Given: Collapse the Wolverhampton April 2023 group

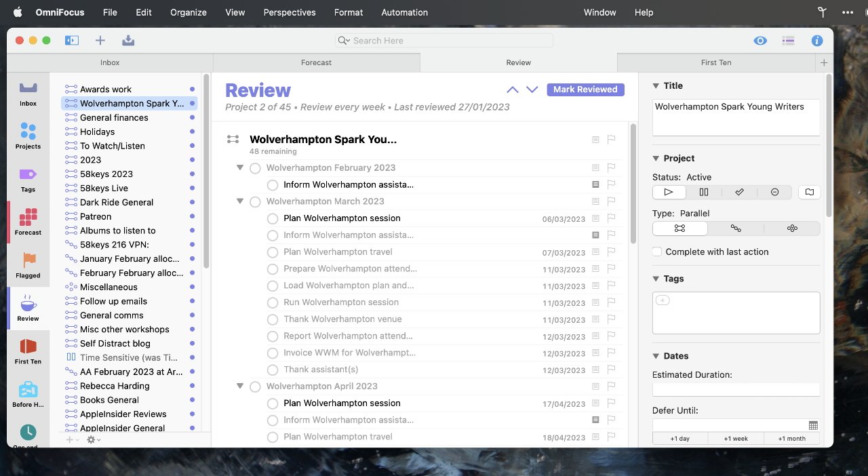Looking at the screenshot, I should coord(240,386).
